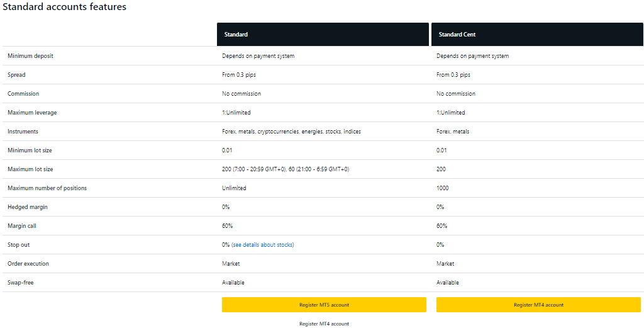Click the Standard maximum lot size hours text

click(286, 169)
